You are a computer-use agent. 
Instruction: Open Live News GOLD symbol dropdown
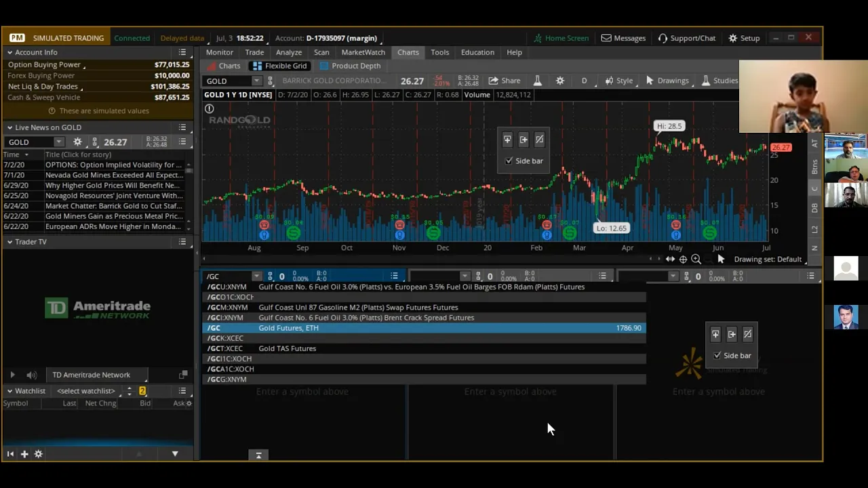point(59,142)
